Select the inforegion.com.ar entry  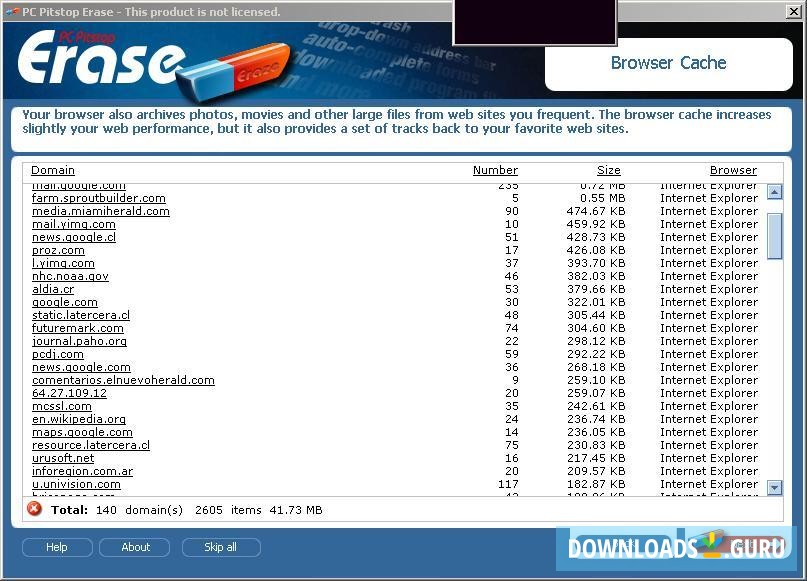click(x=82, y=471)
